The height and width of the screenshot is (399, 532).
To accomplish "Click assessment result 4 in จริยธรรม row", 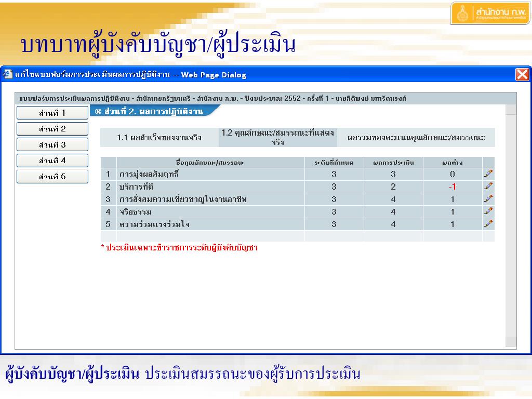I will coord(393,212).
